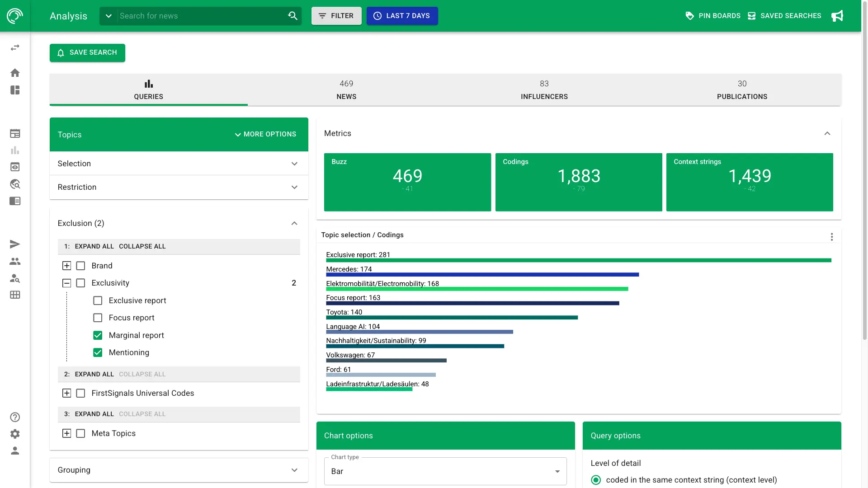Collapse the Metrics panel
The image size is (868, 488).
(827, 133)
